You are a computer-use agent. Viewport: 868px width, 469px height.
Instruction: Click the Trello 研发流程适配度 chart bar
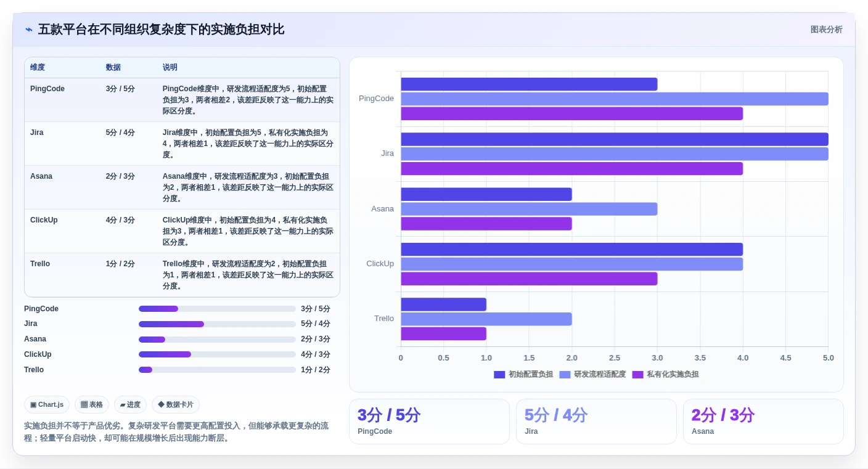tap(486, 319)
